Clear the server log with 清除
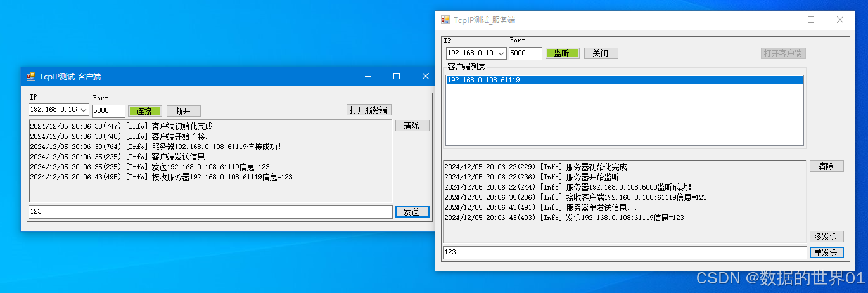Viewport: 868px width, 293px height. 827,166
